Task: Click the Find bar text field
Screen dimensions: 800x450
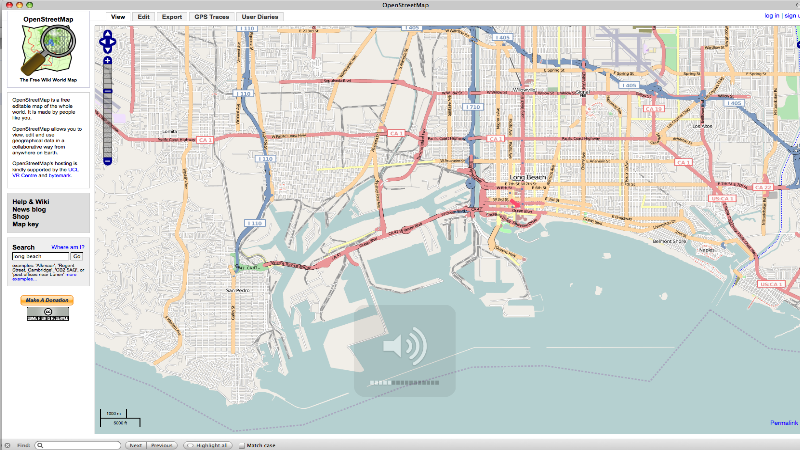Action: coord(80,444)
